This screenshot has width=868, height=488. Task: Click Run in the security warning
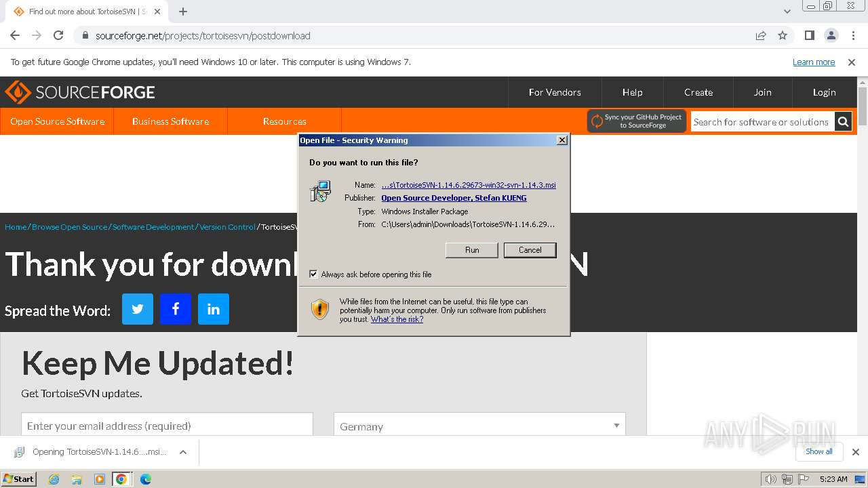point(472,250)
